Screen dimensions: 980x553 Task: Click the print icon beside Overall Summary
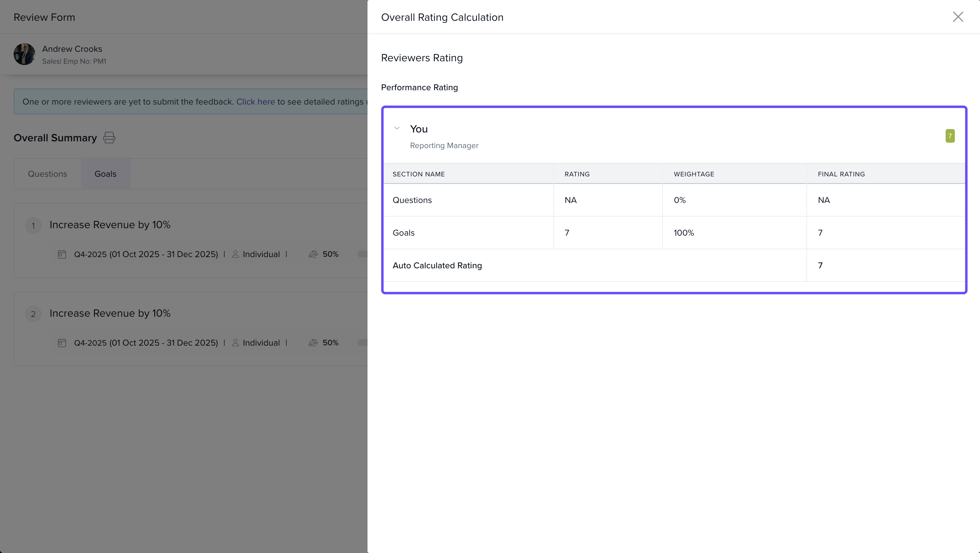coord(109,138)
